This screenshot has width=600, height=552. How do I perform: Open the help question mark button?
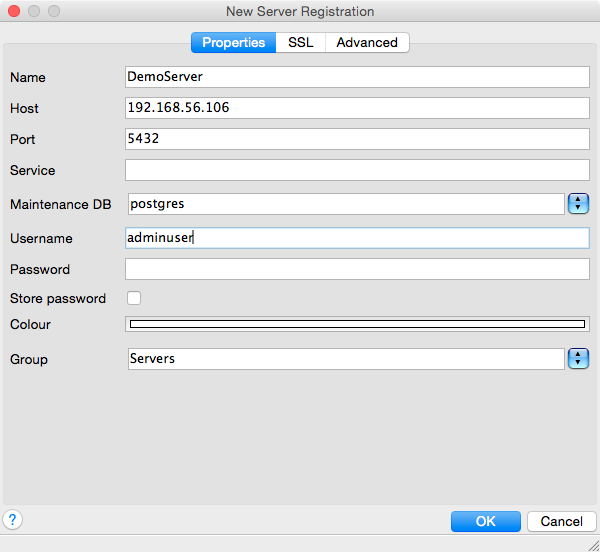pos(13,520)
